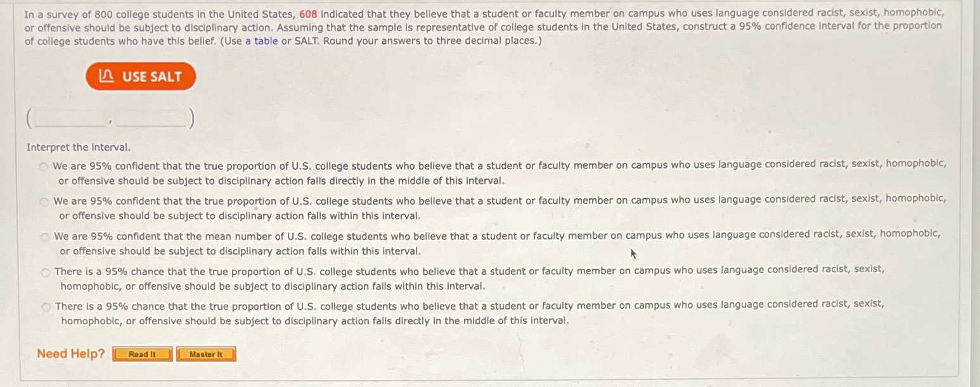Select second option: true proportion falls within interval
Image resolution: width=980 pixels, height=387 pixels.
[x=44, y=201]
